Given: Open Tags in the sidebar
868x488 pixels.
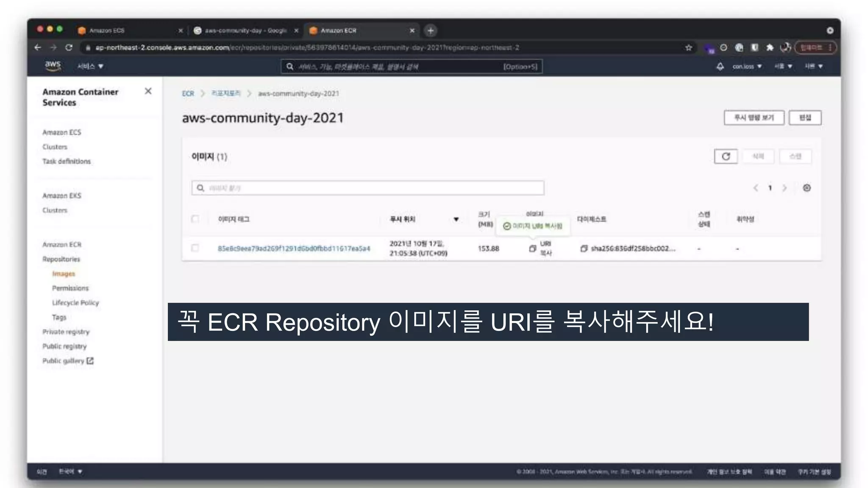Looking at the screenshot, I should click(59, 317).
